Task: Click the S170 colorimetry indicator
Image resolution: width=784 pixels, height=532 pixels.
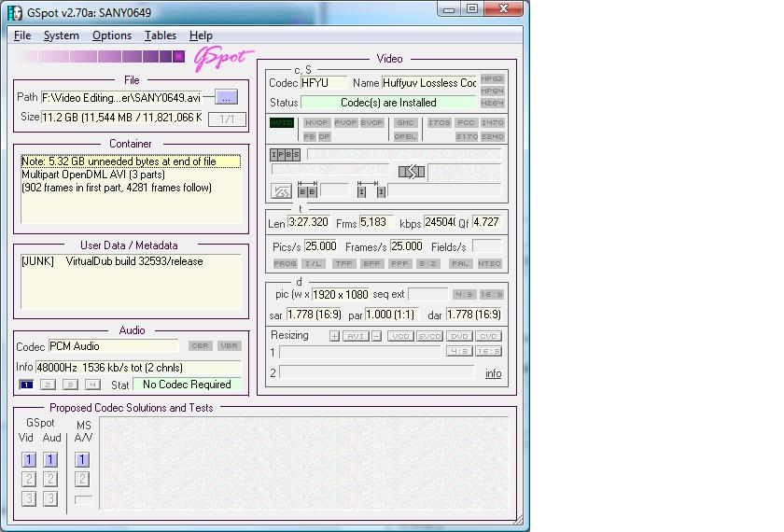Action: click(467, 136)
